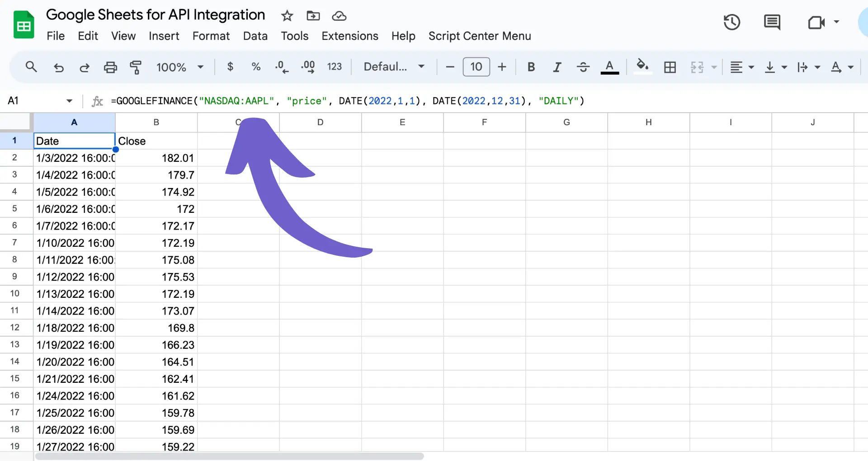Open the text color picker

point(609,67)
